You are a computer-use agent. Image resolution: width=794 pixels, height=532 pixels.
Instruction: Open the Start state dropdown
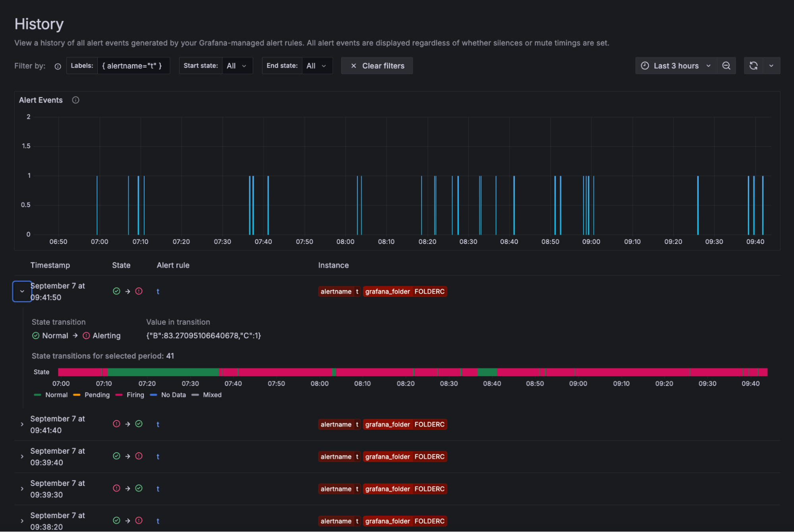click(x=237, y=66)
